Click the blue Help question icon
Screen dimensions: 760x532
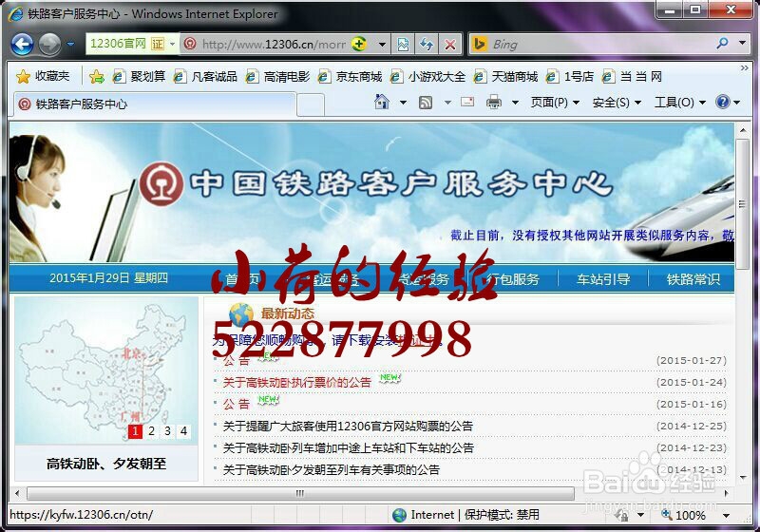coord(722,102)
